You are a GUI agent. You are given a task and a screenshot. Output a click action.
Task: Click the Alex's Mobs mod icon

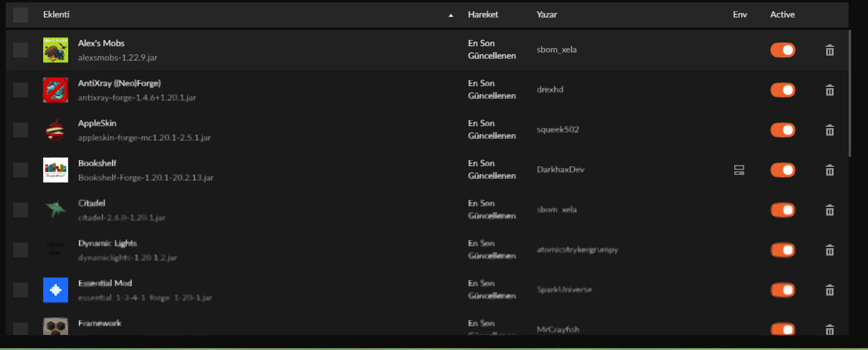(x=56, y=50)
